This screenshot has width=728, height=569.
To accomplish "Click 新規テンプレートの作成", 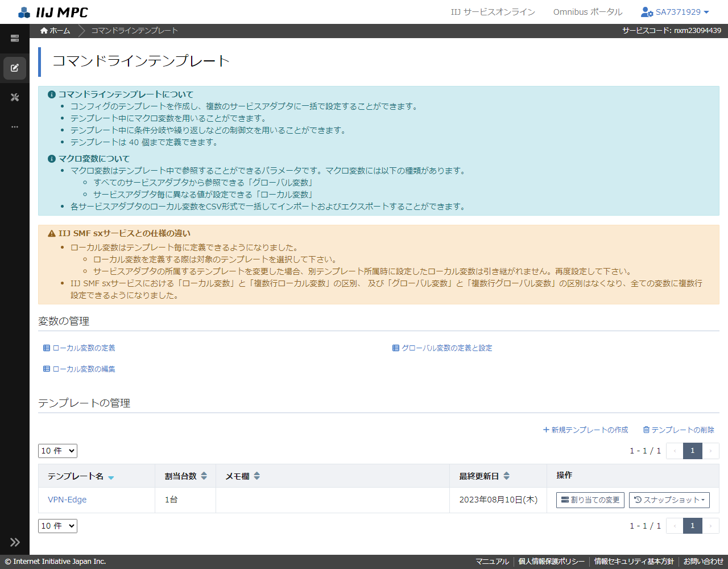I will 586,430.
